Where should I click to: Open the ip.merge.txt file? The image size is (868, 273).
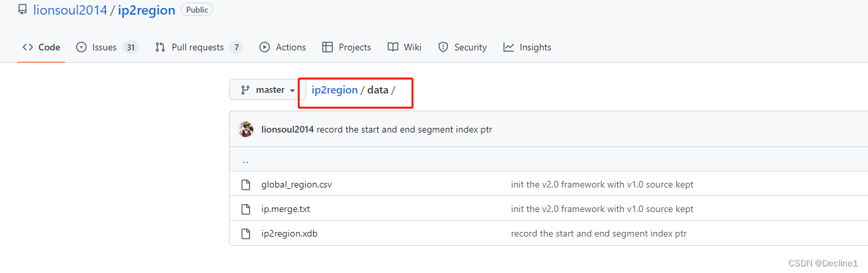tap(286, 209)
